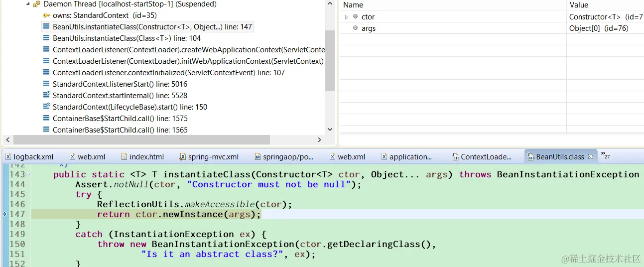Screen dimensions: 644x267
Task: Expand the ctor variable row
Action: 347,17
